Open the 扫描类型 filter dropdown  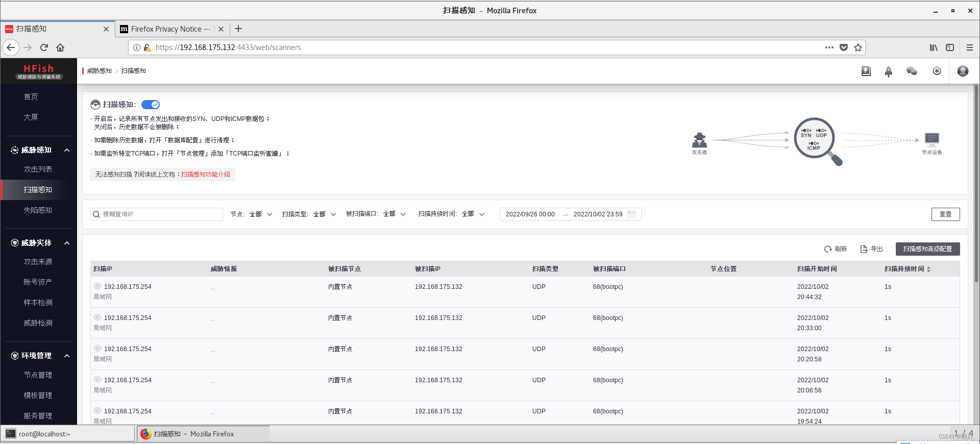[324, 214]
